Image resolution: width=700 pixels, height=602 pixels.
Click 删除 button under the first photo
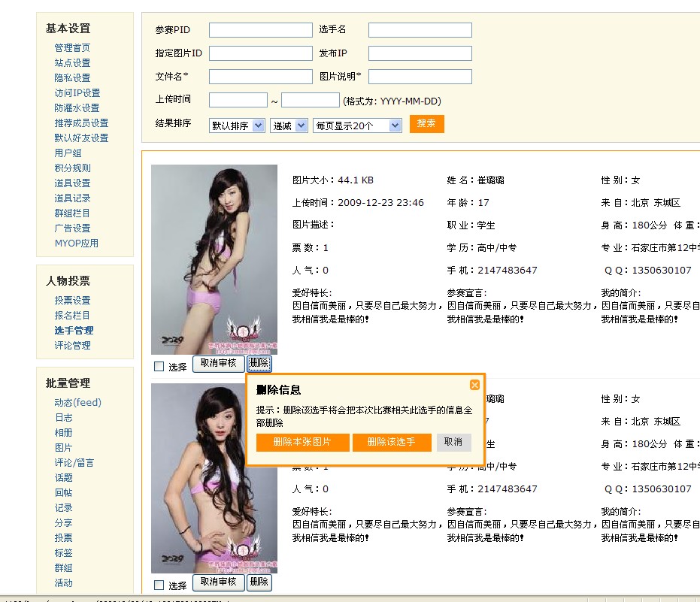pos(259,364)
